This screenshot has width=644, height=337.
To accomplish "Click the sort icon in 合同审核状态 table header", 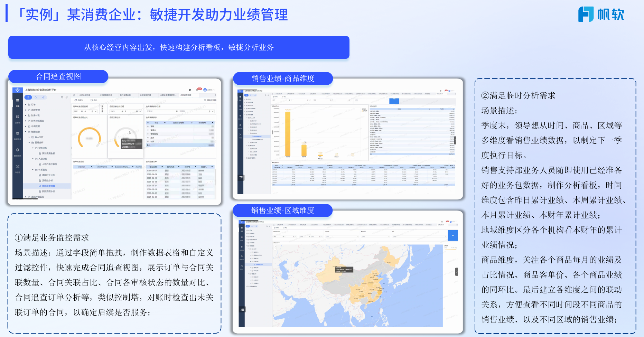I will pos(191,123).
